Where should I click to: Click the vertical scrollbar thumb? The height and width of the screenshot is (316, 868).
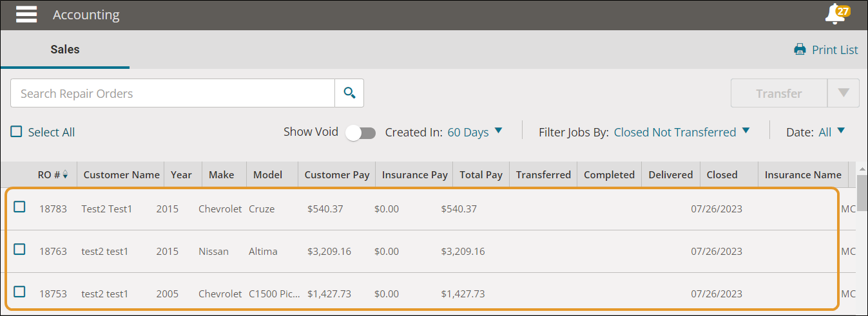[862, 193]
